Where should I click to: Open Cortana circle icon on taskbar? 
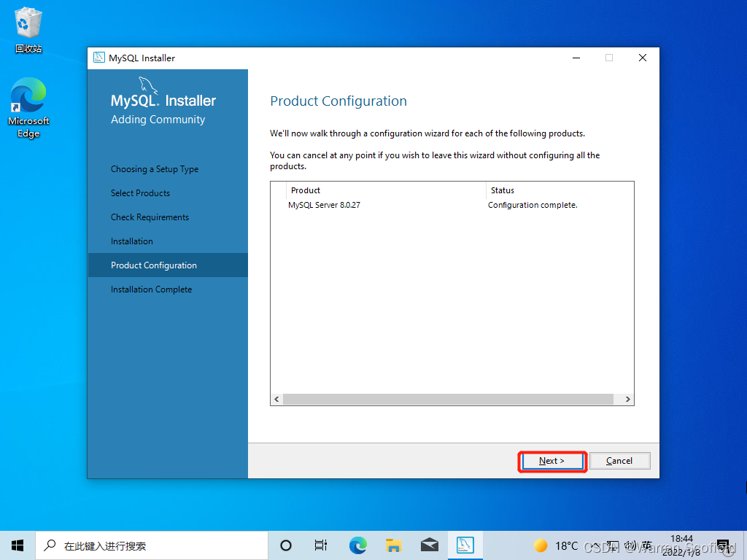[x=286, y=545]
